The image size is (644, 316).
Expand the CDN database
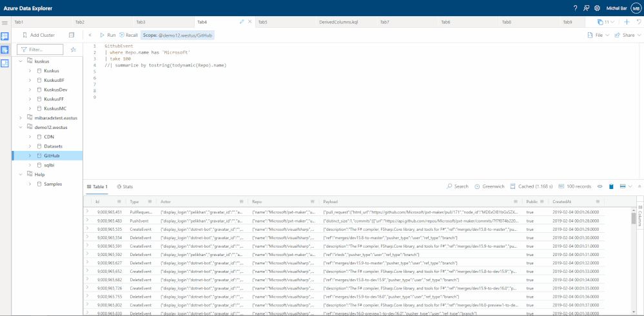pyautogui.click(x=30, y=137)
